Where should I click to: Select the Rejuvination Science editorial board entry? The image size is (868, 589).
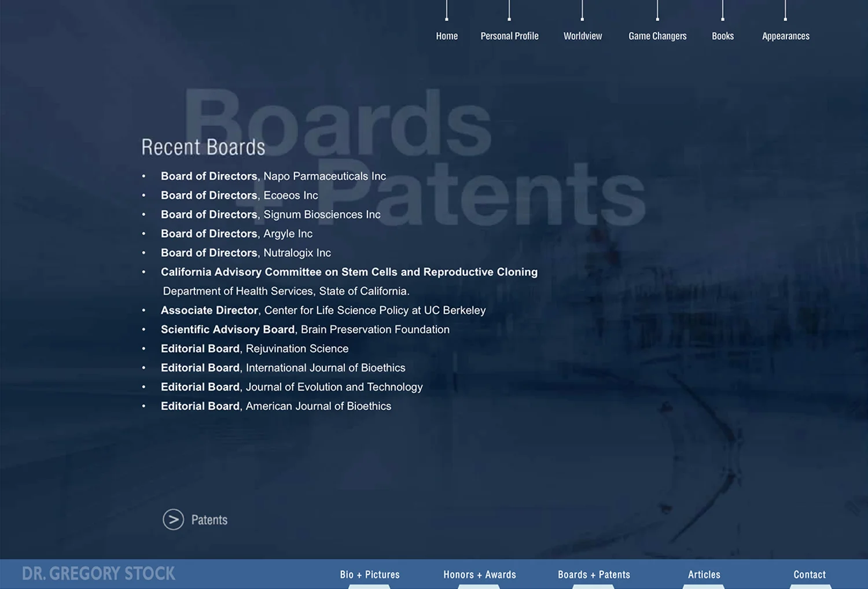255,348
